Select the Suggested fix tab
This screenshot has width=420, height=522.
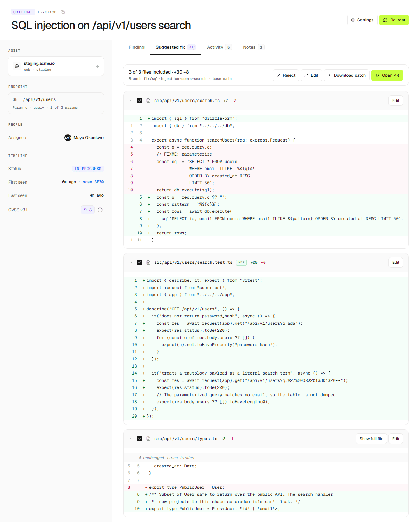pyautogui.click(x=176, y=47)
